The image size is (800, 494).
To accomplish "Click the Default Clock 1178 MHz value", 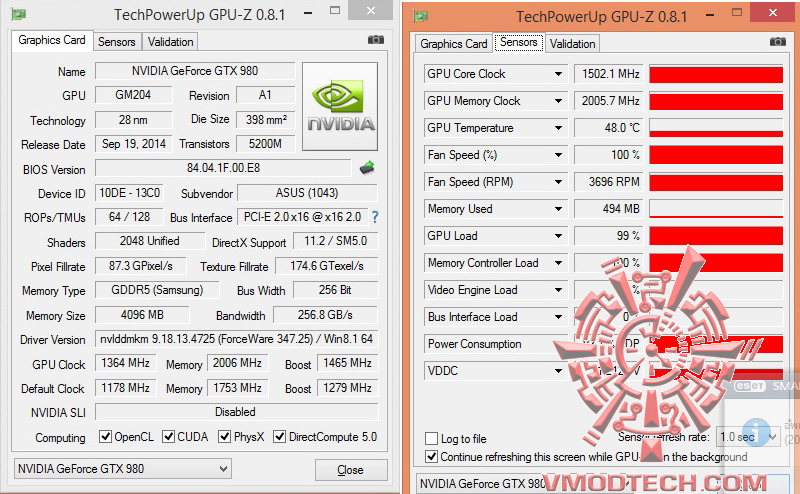I will click(126, 388).
